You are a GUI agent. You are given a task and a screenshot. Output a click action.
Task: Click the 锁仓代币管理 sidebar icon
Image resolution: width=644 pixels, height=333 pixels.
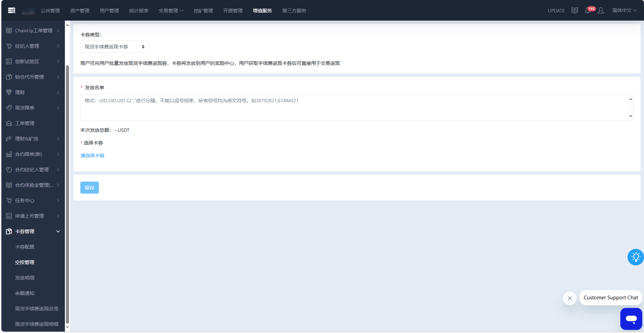(9, 77)
